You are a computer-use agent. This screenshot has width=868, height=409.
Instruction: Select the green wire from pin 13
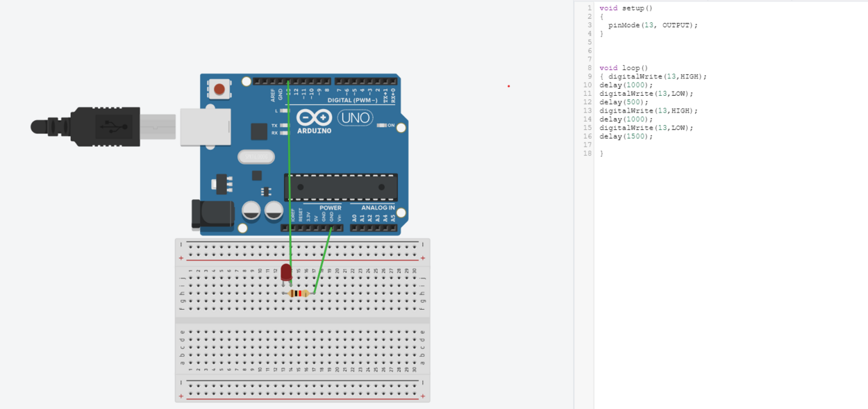[x=289, y=174]
